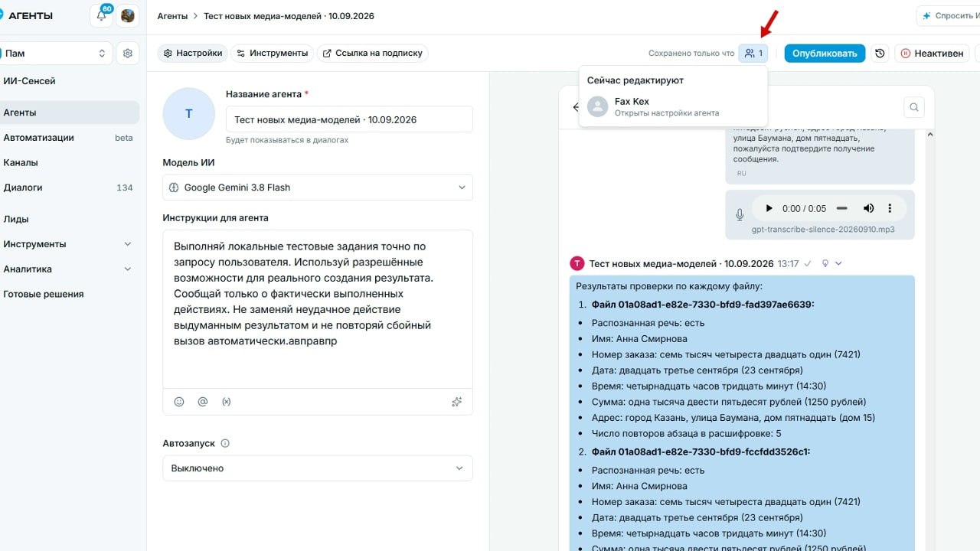Viewport: 980px width, 551px height.
Task: Click the Опубликовать button
Action: [x=825, y=54]
